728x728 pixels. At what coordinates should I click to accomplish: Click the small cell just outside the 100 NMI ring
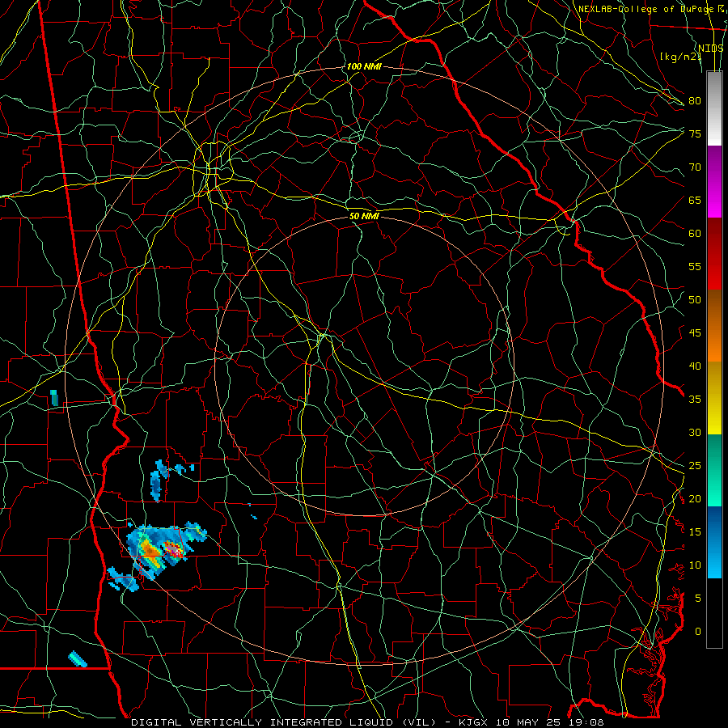54,398
